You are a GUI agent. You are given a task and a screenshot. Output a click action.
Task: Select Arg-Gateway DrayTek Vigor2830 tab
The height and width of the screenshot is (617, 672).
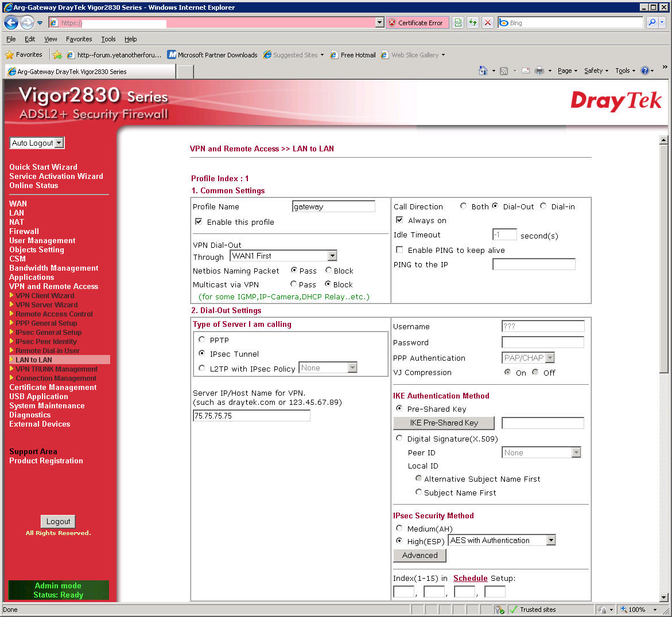click(x=90, y=72)
